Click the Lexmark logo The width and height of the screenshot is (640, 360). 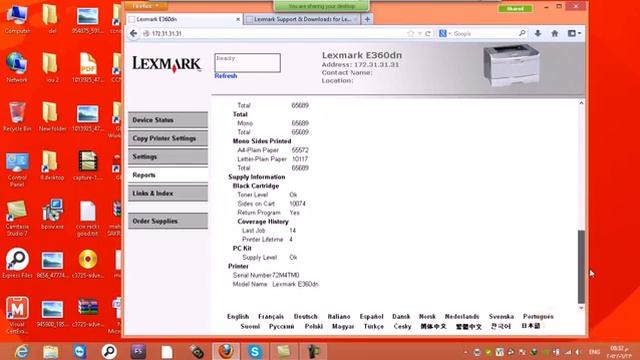pyautogui.click(x=167, y=64)
